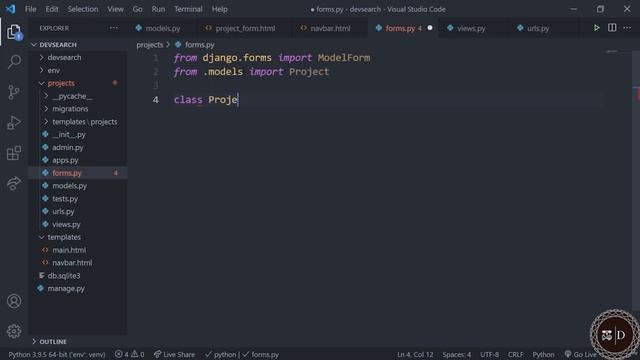The width and height of the screenshot is (640, 360).
Task: Open the Manage gear icon
Action: 14,331
